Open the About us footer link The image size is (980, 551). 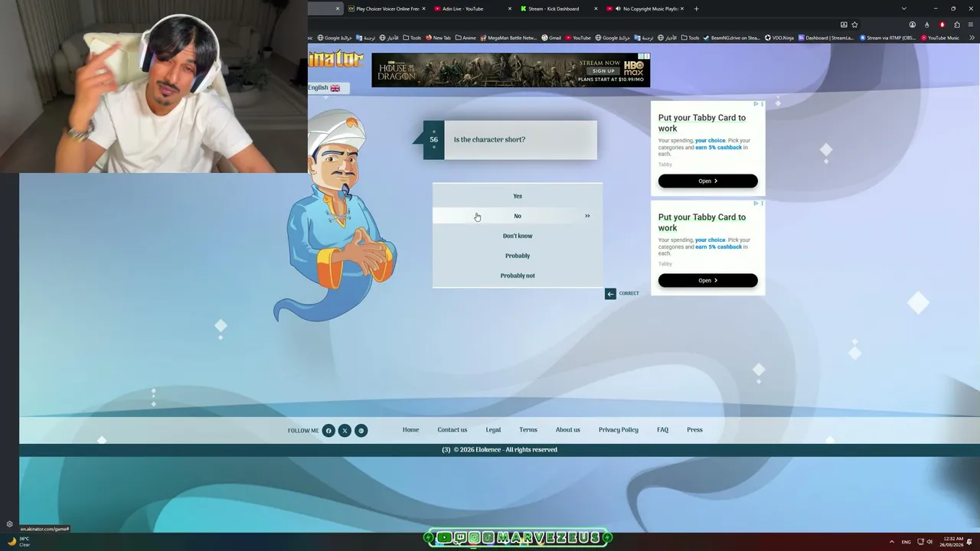(568, 430)
